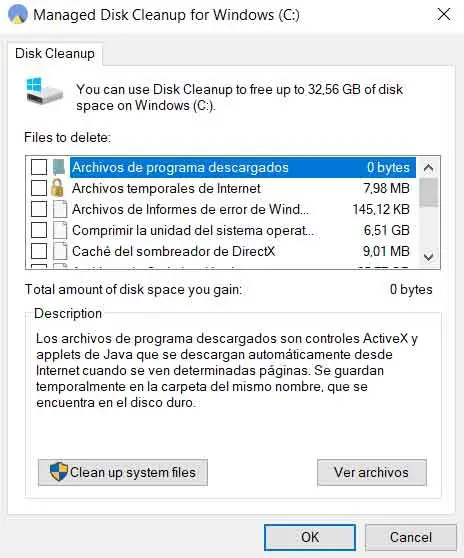
Task: Click the Windows drive icon beside the description
Action: pos(44,91)
